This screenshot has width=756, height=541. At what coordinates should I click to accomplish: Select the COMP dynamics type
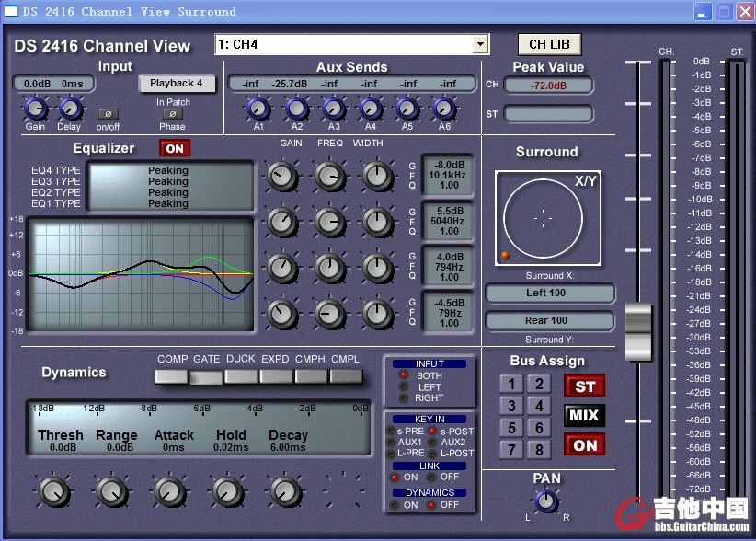[x=171, y=376]
